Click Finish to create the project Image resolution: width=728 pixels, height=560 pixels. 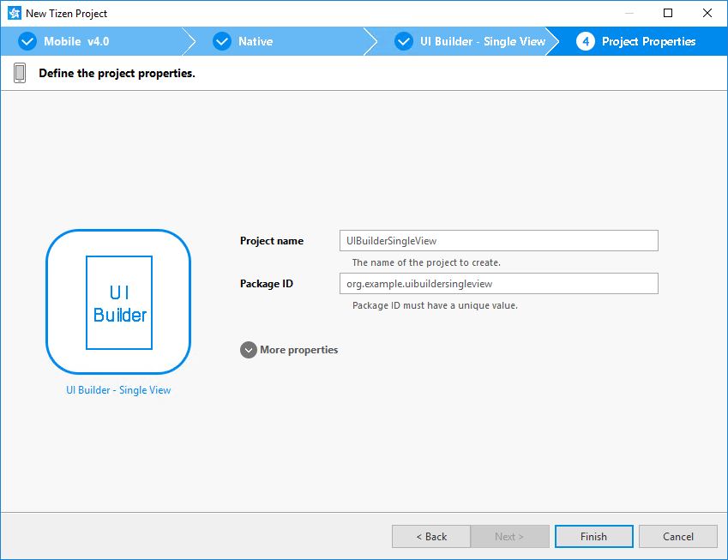(593, 536)
